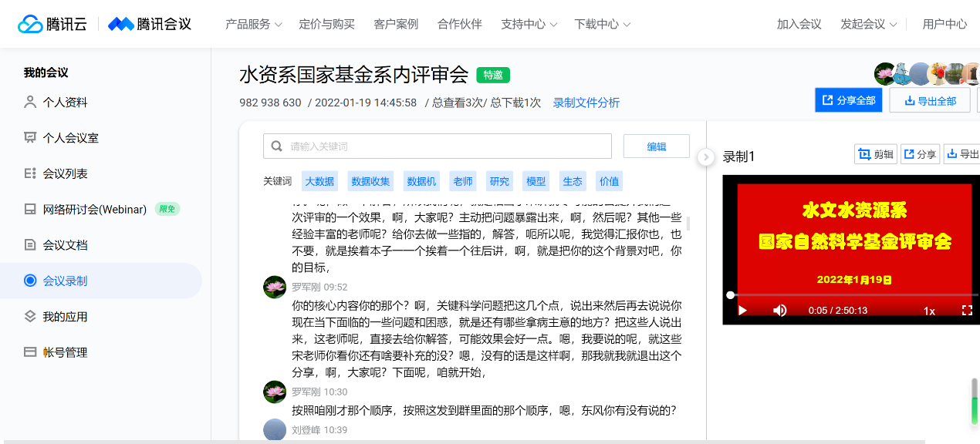Click the 会议文档 document icon
This screenshot has width=980, height=444.
click(30, 245)
